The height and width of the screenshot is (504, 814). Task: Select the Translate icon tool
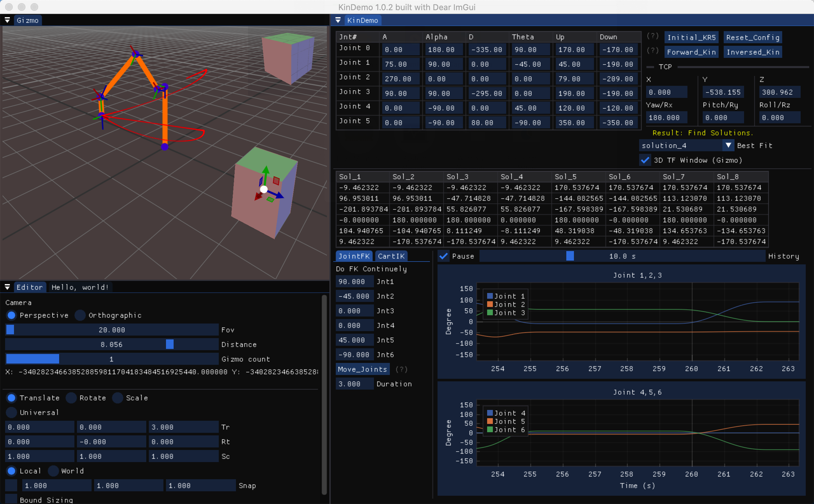(x=10, y=398)
